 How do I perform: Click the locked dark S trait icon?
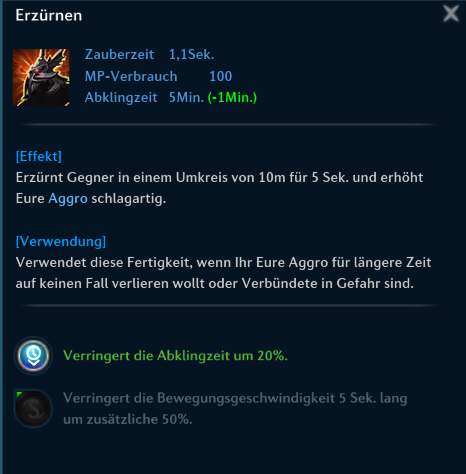(x=33, y=409)
